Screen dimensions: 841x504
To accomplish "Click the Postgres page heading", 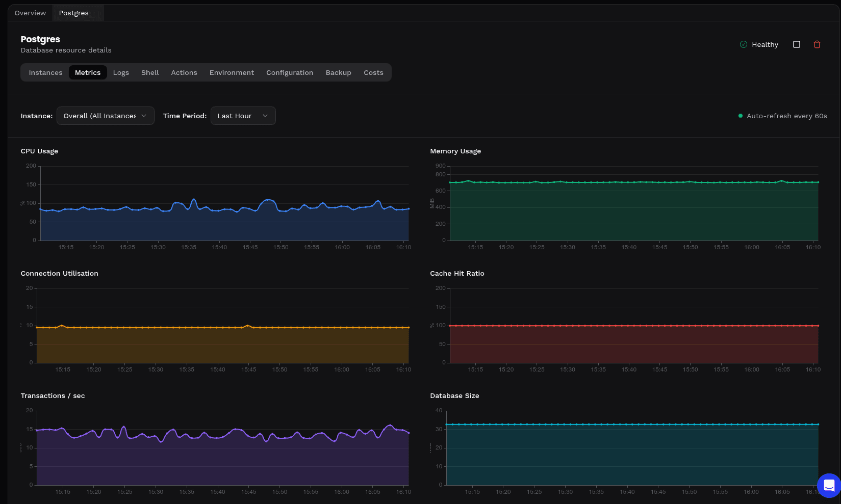I will [x=40, y=39].
